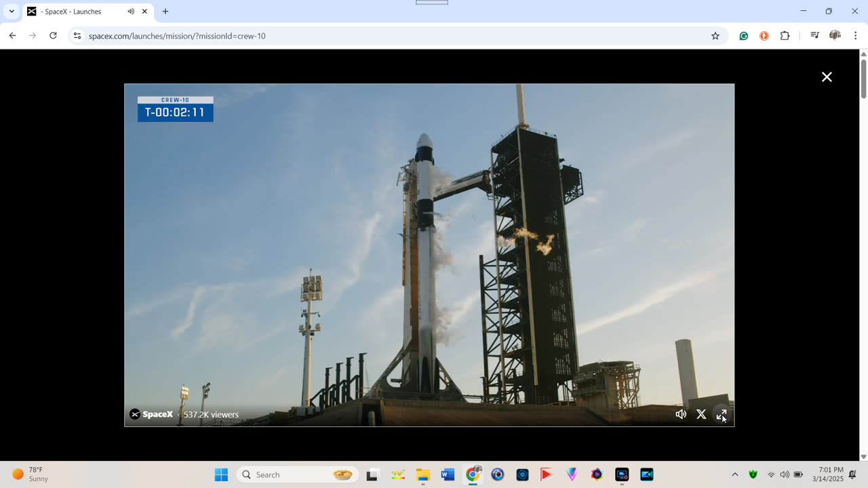The image size is (868, 488).
Task: Open the Extensions puzzle menu
Action: pos(785,36)
